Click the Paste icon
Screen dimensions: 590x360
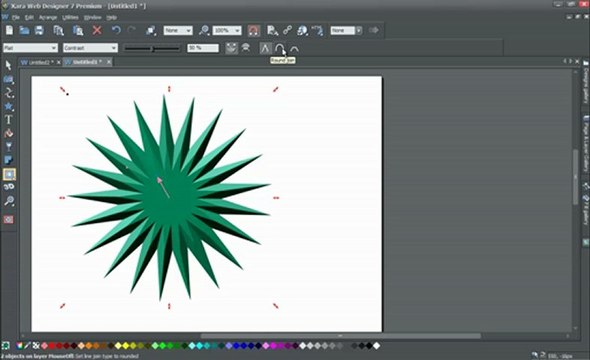click(78, 30)
